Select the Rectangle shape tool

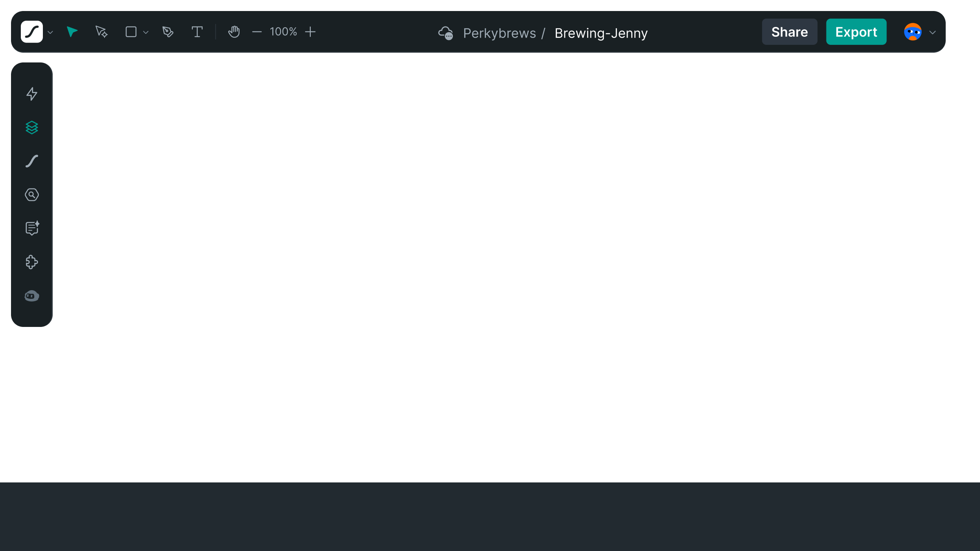coord(131,32)
